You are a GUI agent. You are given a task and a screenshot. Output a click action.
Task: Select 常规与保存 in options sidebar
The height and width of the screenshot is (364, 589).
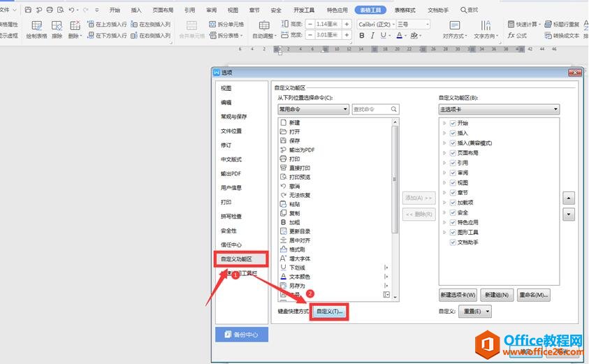pos(233,117)
